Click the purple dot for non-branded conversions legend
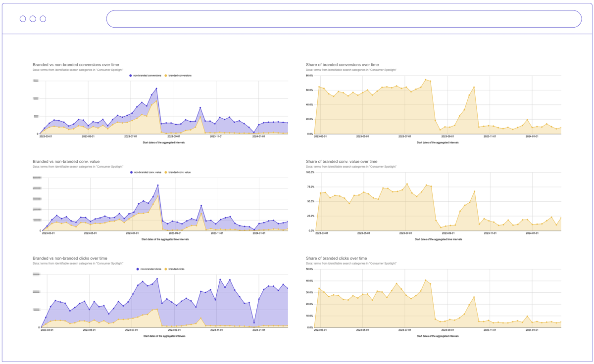 coord(131,76)
